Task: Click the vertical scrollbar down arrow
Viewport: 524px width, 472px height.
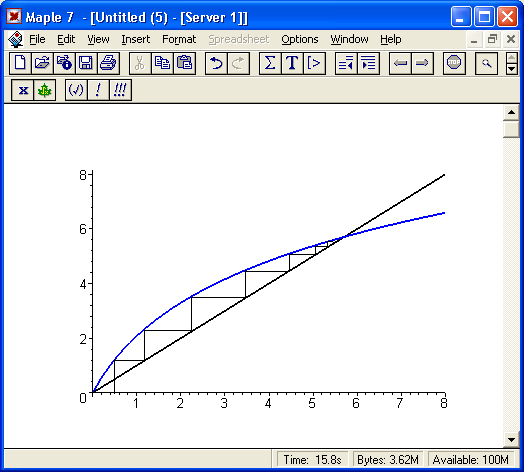Action: [511, 439]
